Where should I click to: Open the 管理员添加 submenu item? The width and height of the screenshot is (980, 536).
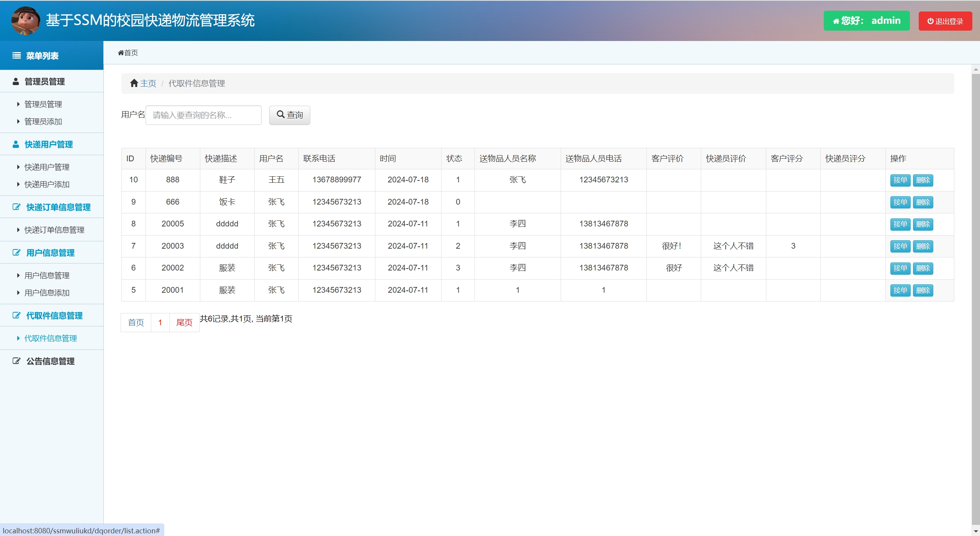coord(43,121)
